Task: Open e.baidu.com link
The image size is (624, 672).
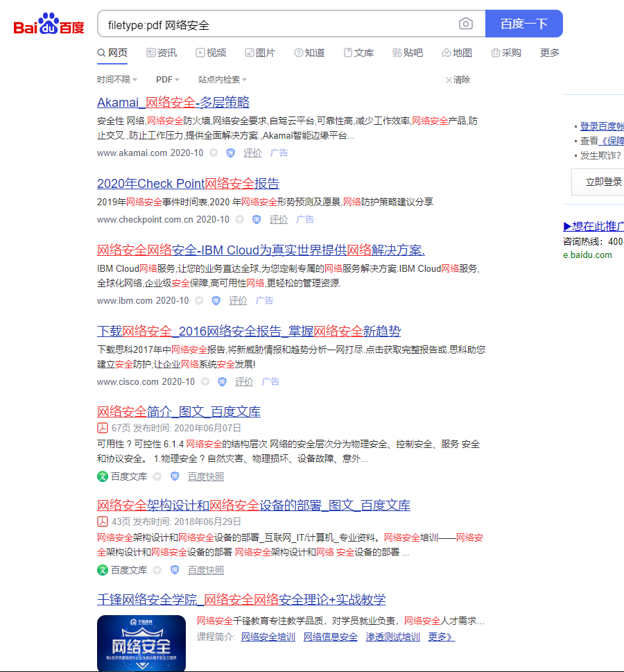Action: [587, 255]
